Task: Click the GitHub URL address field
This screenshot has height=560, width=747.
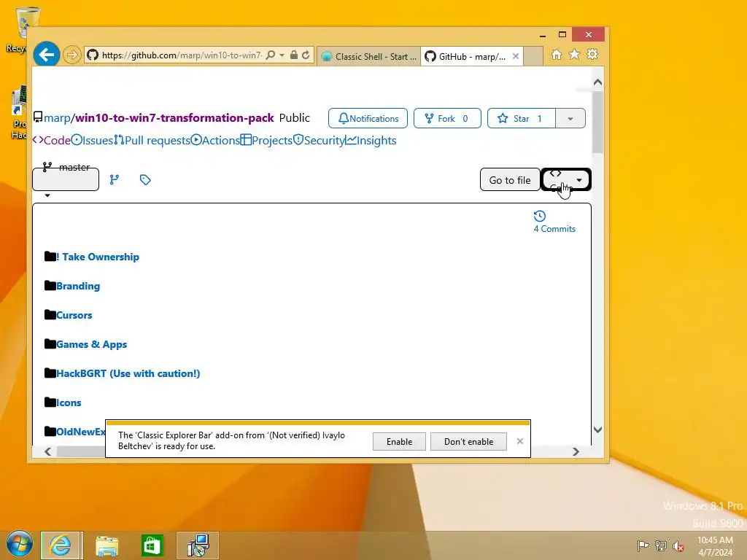Action: 181,55
